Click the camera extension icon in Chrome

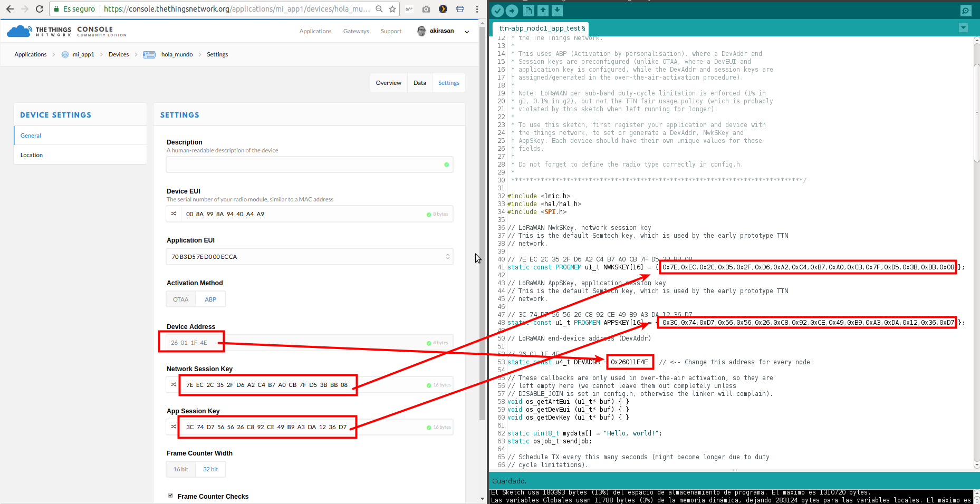[426, 9]
